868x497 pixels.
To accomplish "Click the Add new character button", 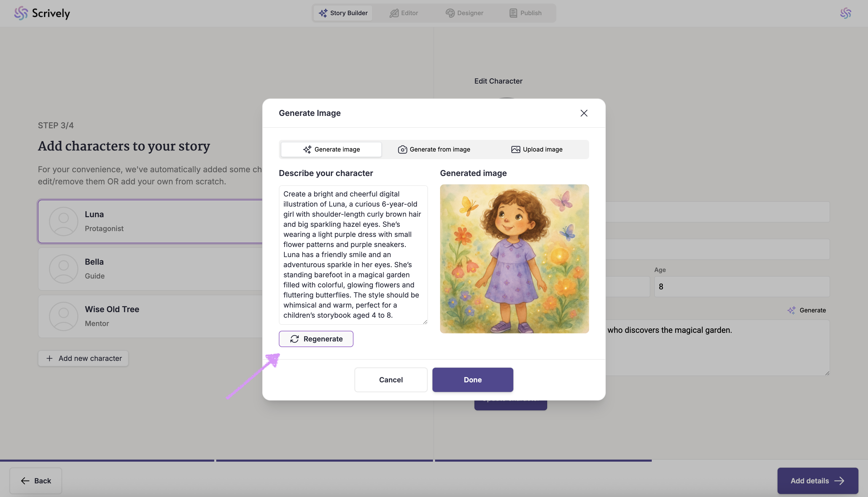I will click(x=83, y=358).
